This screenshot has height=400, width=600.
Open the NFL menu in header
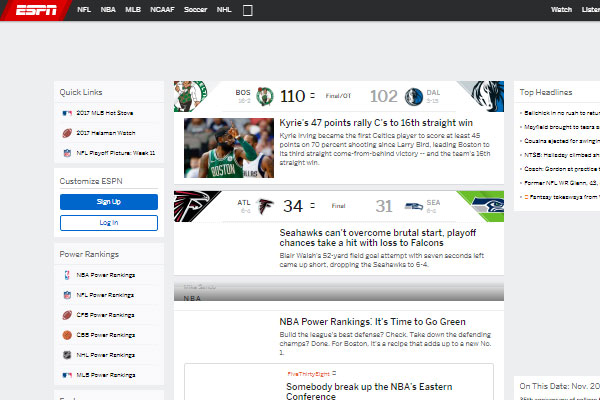click(84, 10)
